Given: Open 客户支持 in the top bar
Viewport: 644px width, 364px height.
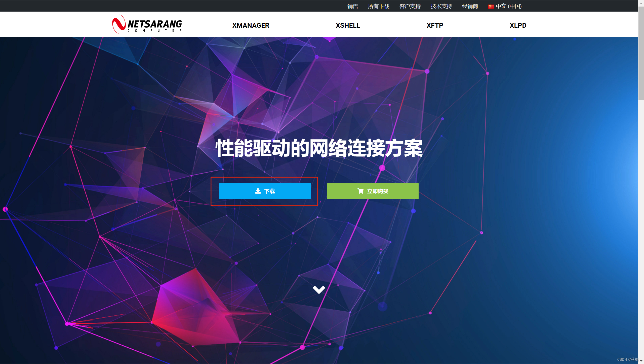Looking at the screenshot, I should 410,6.
